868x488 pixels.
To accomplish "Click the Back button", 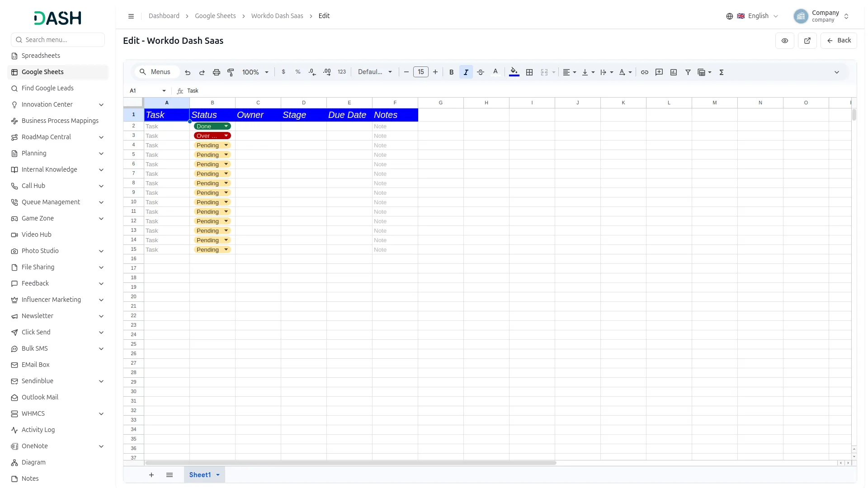I will coord(839,41).
